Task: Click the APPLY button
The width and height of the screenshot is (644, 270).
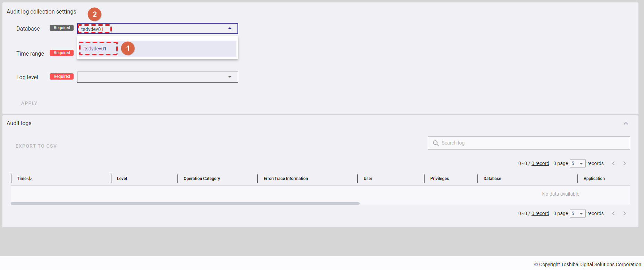Action: [x=29, y=103]
